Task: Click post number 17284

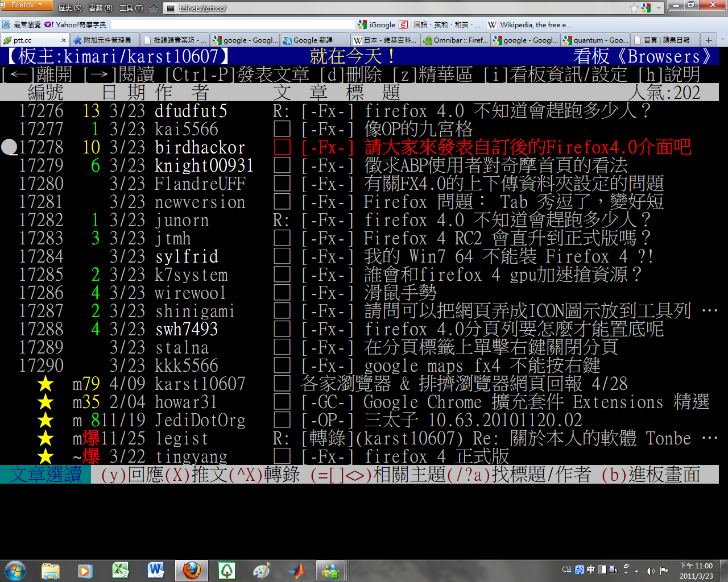Action: click(42, 256)
